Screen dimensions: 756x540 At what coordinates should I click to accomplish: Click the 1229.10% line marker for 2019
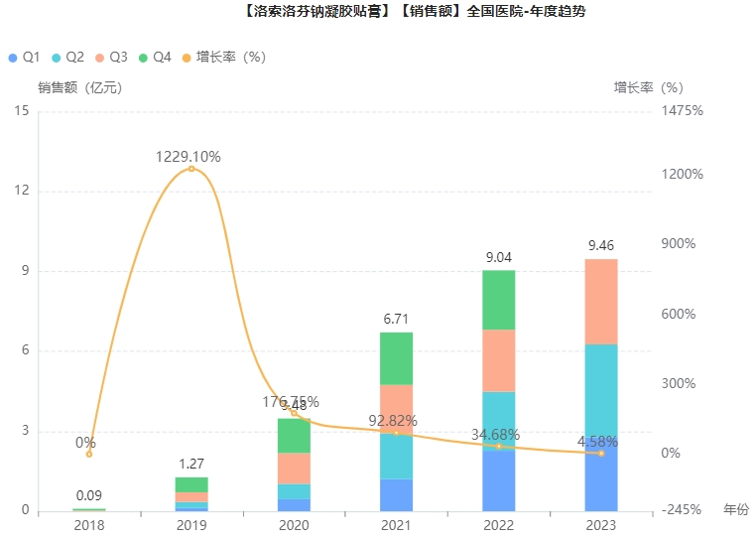[x=191, y=169]
